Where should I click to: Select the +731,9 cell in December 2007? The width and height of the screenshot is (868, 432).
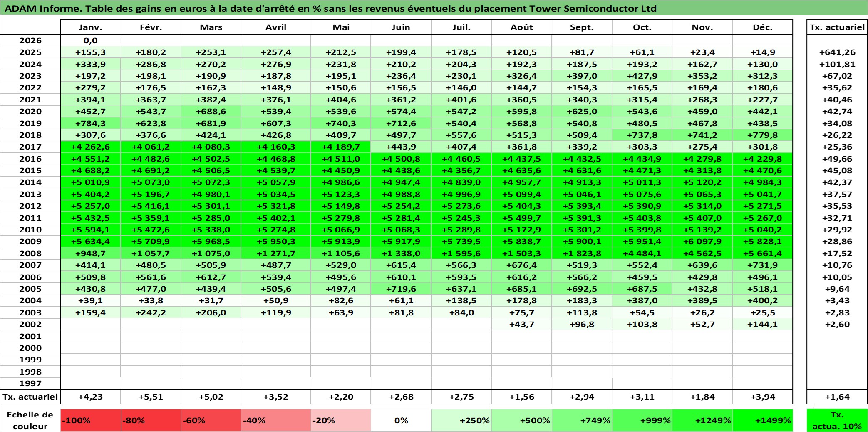point(763,265)
